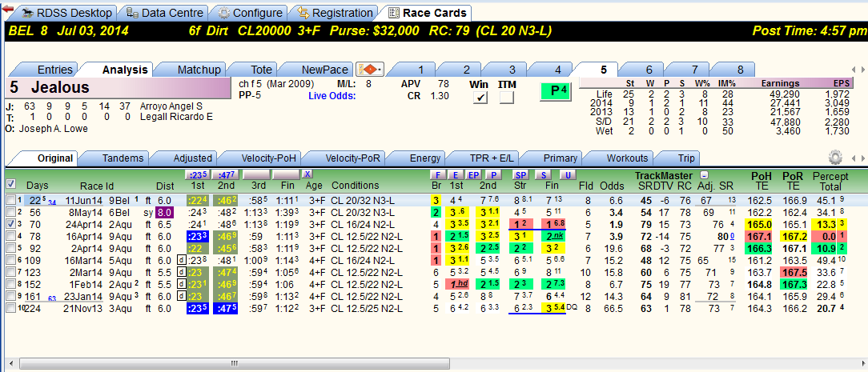
Task: Click the red back arrow icon
Action: 7,9
